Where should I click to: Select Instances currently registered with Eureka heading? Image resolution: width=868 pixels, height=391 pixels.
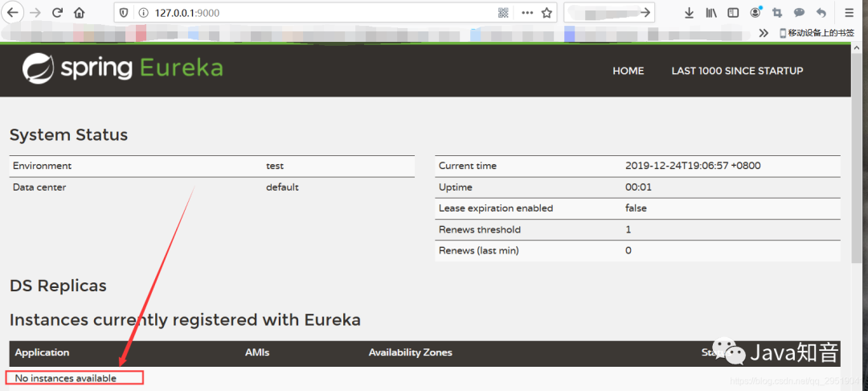186,319
